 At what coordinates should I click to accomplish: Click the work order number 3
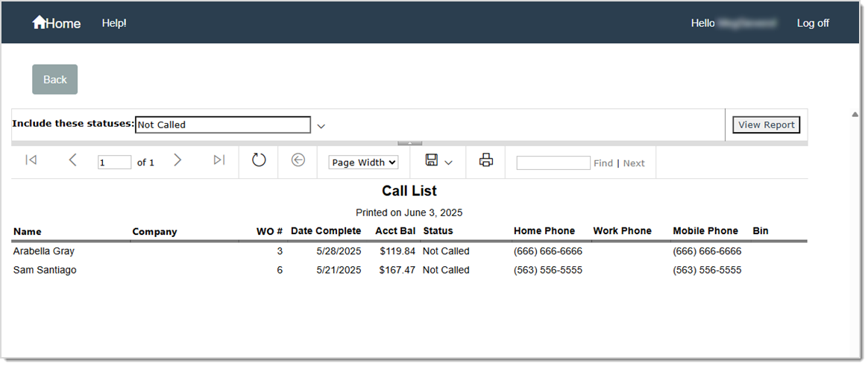coord(280,250)
